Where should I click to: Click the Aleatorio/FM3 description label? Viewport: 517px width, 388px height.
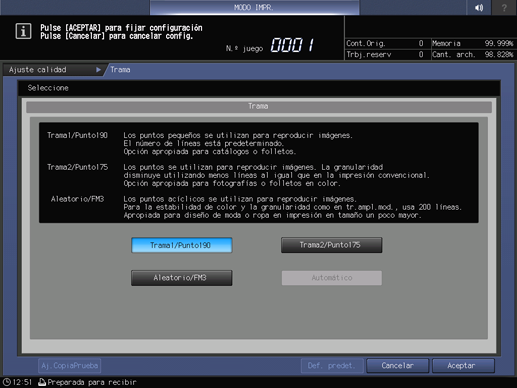[x=77, y=199]
